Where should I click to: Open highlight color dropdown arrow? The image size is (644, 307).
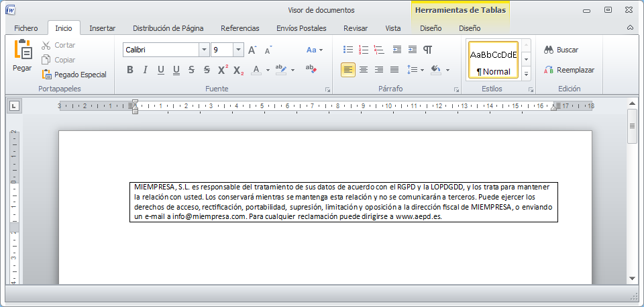(x=293, y=70)
